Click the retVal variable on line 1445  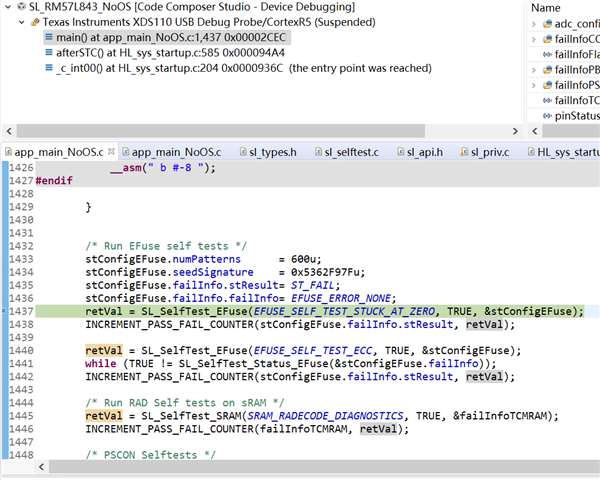pos(104,416)
